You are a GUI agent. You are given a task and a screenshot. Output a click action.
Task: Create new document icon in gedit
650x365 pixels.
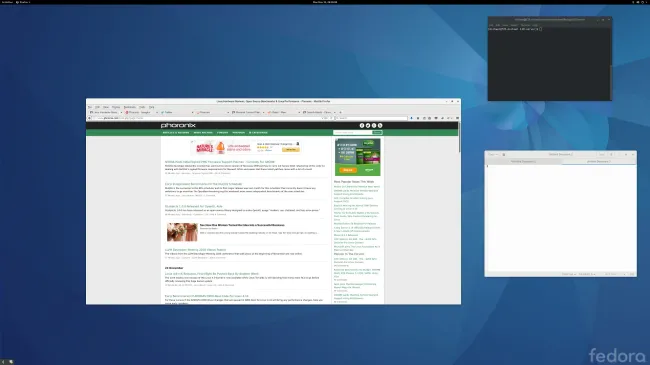pyautogui.click(x=504, y=154)
